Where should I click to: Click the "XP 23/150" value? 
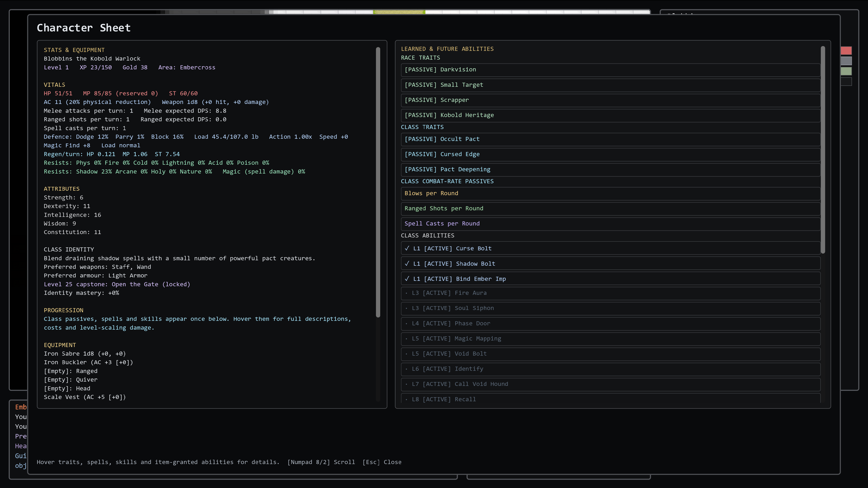click(x=96, y=67)
